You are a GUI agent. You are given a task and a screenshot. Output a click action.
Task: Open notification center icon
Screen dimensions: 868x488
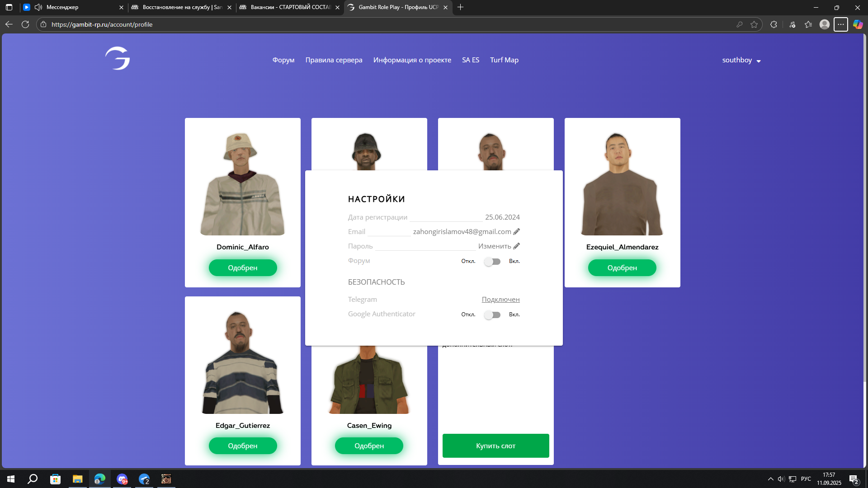pos(854,479)
